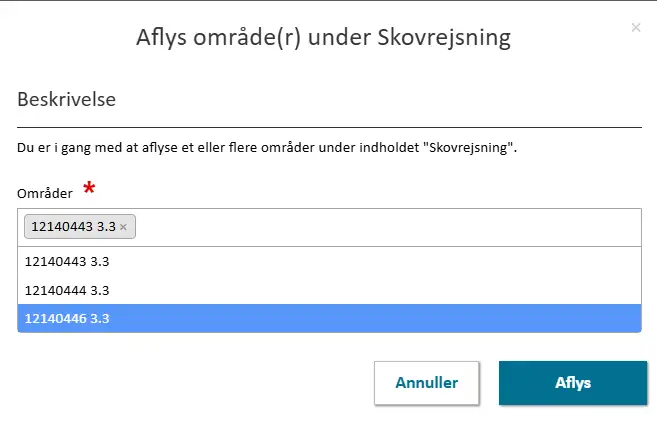Confirm with the Aflys button
This screenshot has height=421, width=657.
(573, 382)
